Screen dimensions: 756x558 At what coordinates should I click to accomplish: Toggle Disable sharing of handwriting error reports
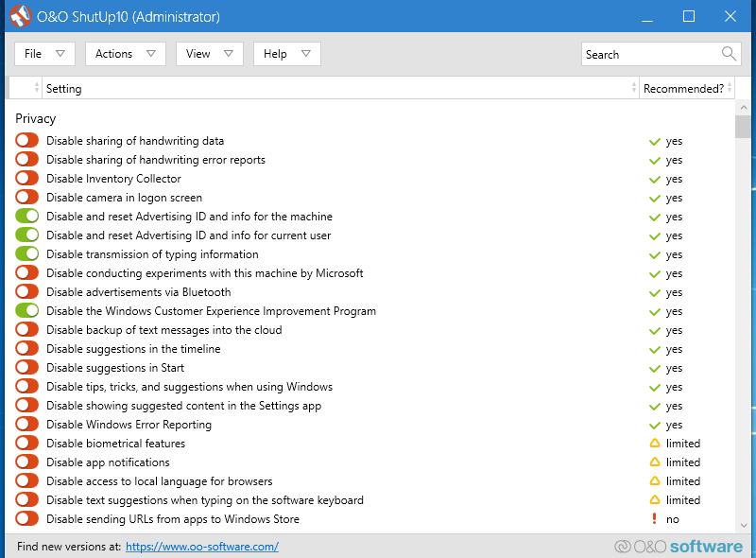pyautogui.click(x=26, y=159)
